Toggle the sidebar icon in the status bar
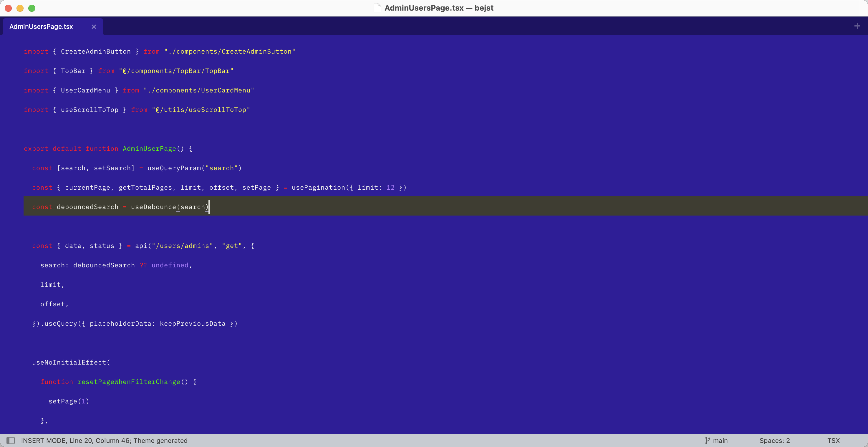 click(11, 440)
